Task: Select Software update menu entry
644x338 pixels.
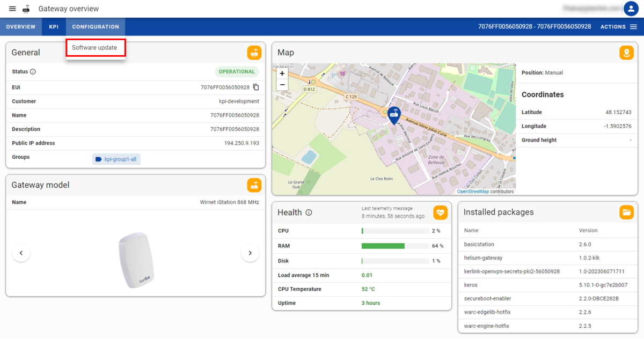Action: (95, 48)
